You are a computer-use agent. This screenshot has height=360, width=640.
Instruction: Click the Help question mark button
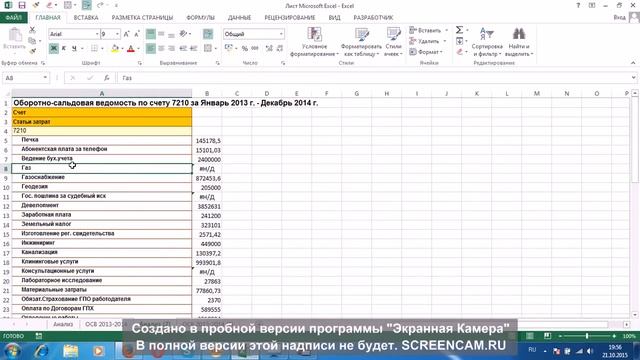coord(578,5)
